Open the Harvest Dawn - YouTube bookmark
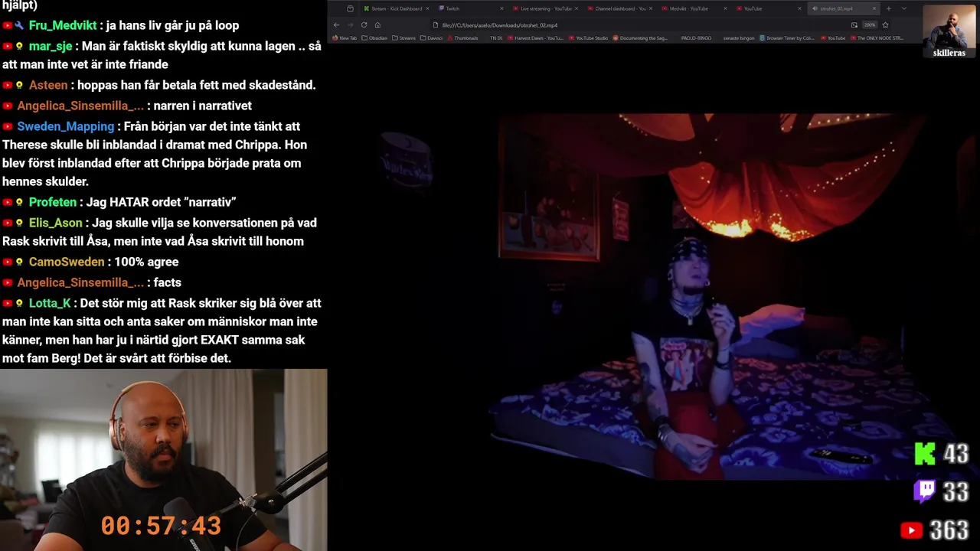 click(x=535, y=37)
